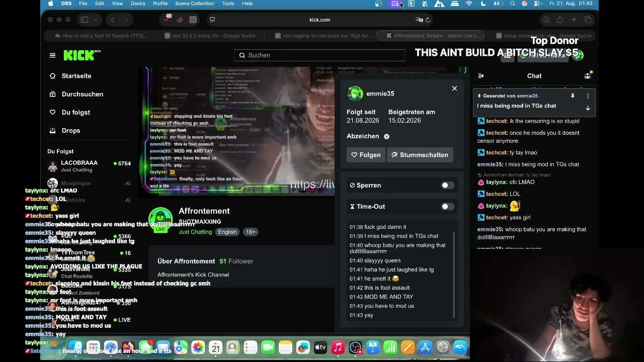
Task: Open the Kick hamburger menu
Action: pyautogui.click(x=52, y=55)
